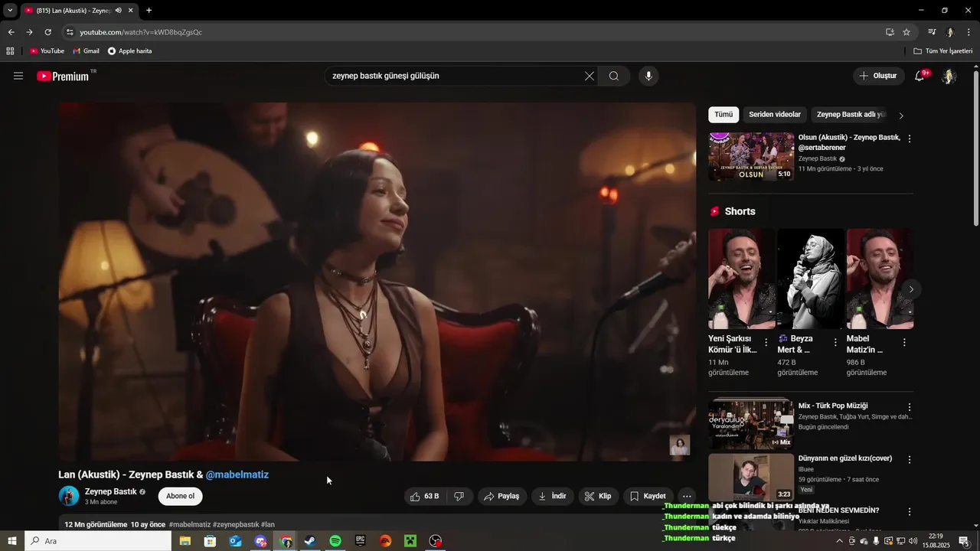980x551 pixels.
Task: Open Apple harita bookmark
Action: click(129, 51)
